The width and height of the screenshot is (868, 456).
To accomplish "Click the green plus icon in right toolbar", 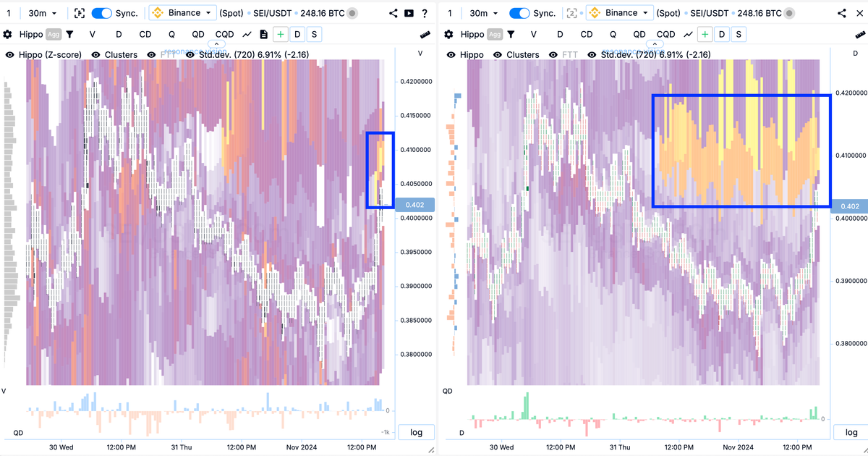I will tap(706, 34).
